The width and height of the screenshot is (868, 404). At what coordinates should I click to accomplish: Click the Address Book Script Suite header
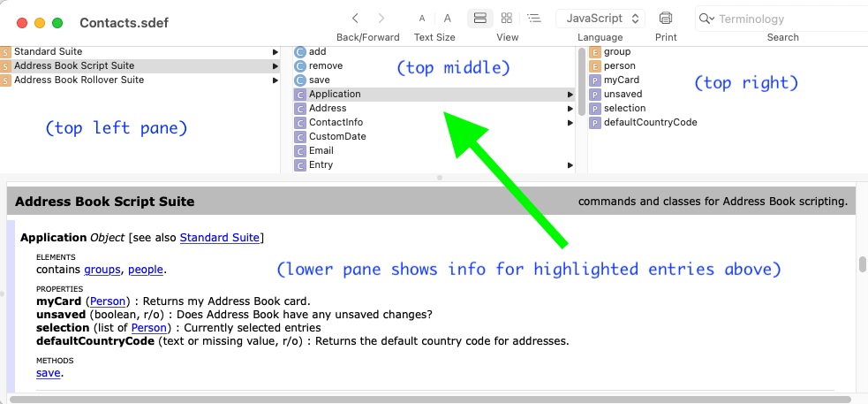click(x=104, y=202)
